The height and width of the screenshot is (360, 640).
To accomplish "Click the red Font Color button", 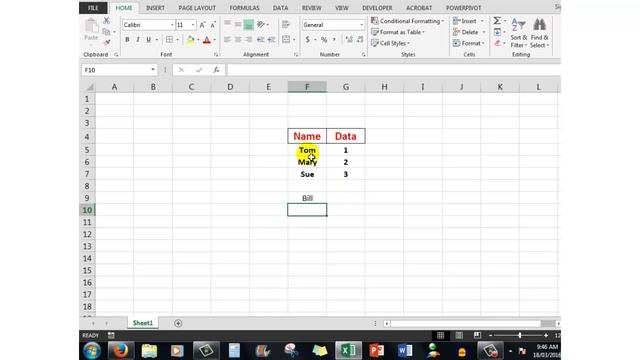I will click(207, 40).
